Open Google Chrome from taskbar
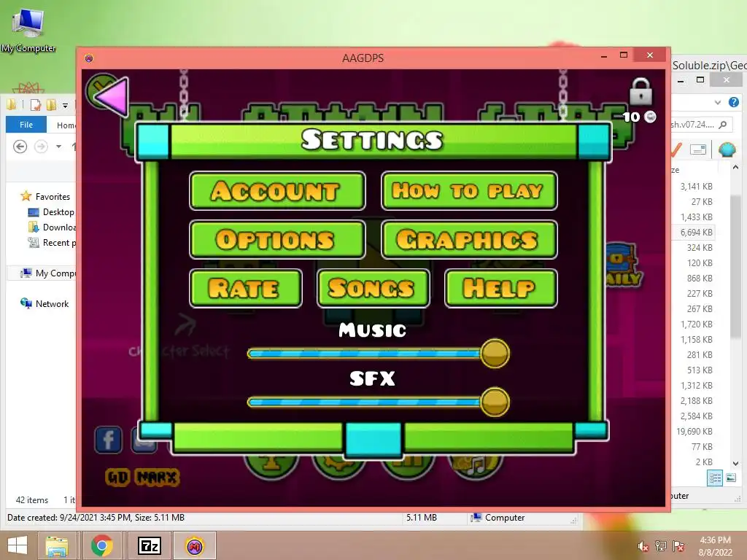This screenshot has width=747, height=560. pyautogui.click(x=101, y=545)
